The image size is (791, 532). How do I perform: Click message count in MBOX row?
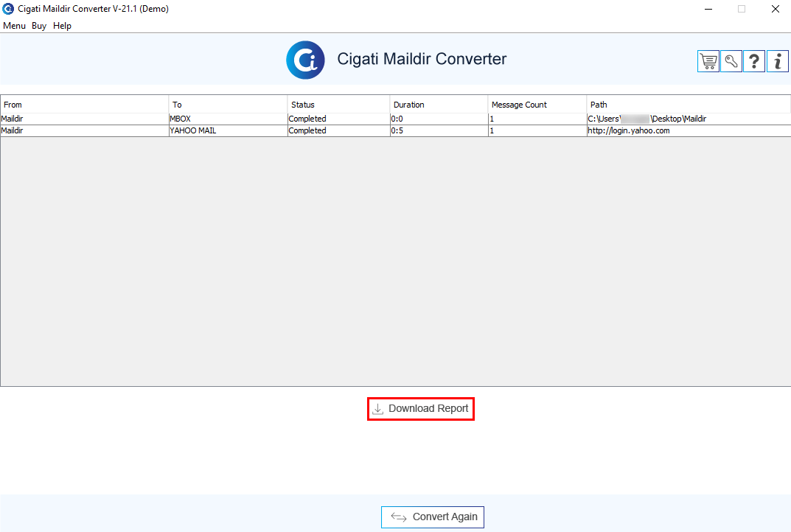[x=537, y=119]
